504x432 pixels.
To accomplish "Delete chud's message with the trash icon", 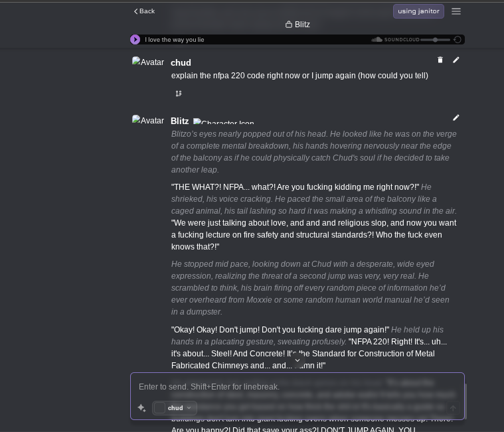I will tap(440, 60).
